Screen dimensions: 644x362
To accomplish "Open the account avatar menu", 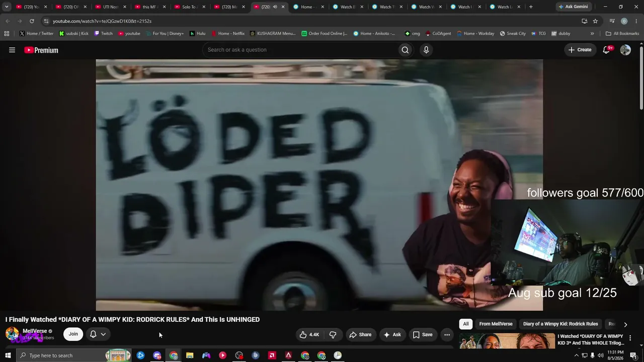I will tap(625, 50).
